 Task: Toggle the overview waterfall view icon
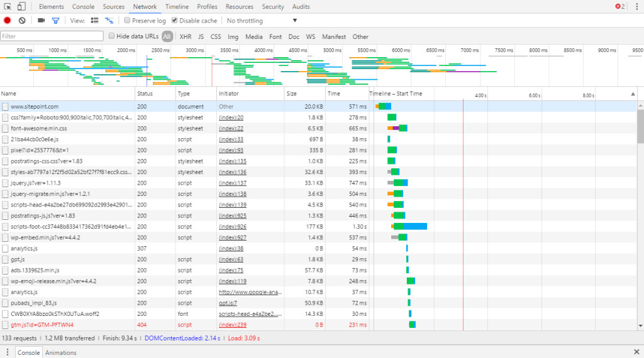point(109,21)
